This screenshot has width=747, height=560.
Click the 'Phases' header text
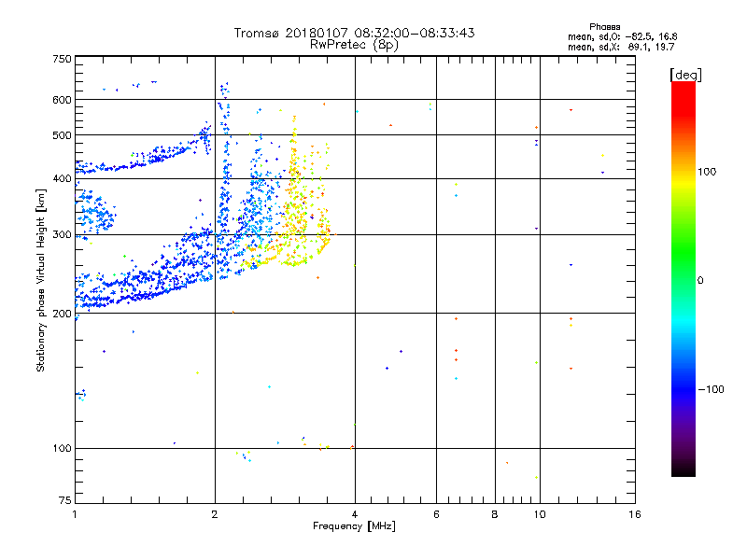pyautogui.click(x=604, y=27)
